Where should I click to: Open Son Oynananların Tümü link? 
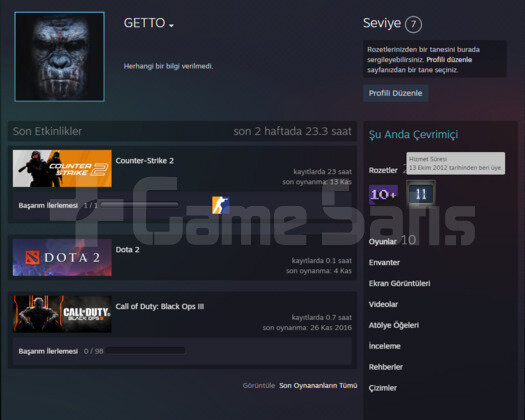click(318, 386)
